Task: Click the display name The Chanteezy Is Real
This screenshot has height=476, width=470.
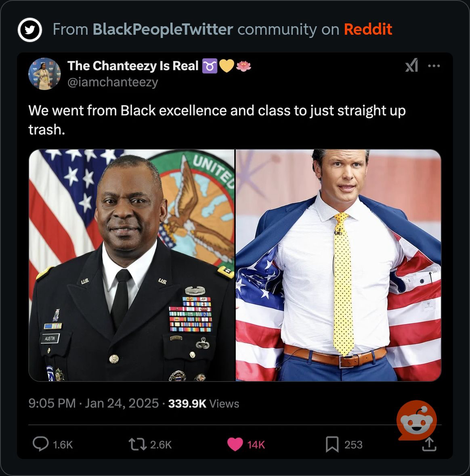Action: tap(133, 66)
